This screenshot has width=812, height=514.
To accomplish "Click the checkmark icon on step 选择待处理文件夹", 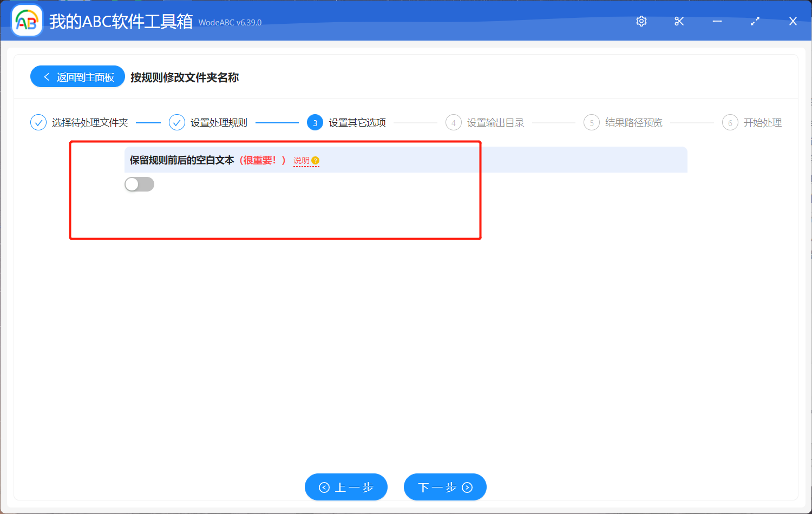I will [x=38, y=122].
